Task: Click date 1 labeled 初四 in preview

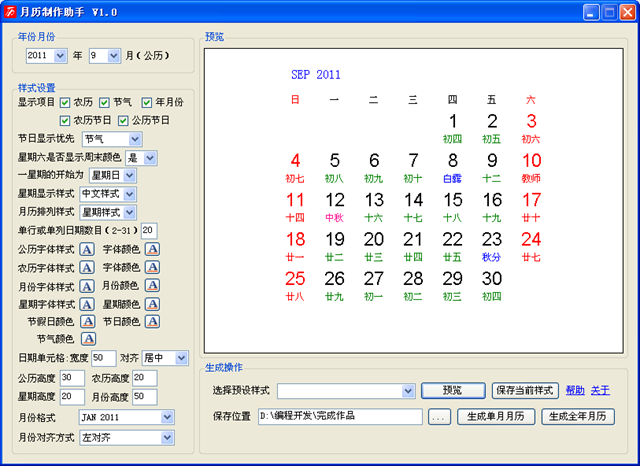Action: tap(452, 129)
